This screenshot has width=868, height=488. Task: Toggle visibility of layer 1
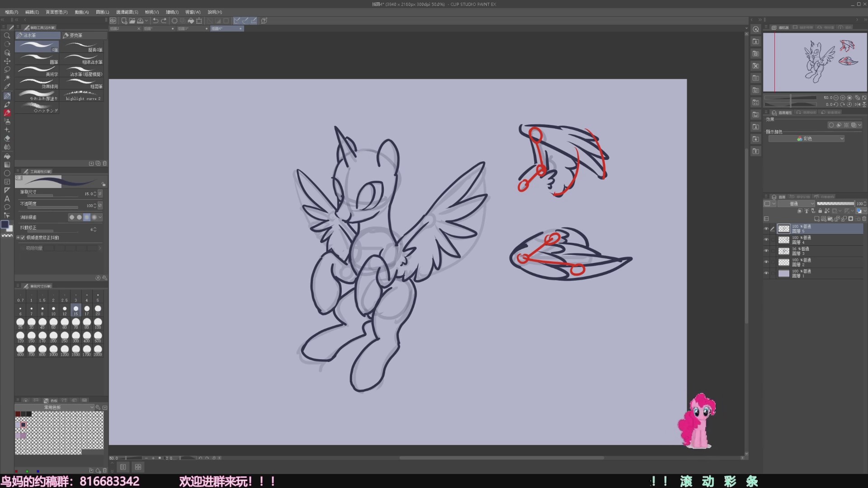click(766, 273)
